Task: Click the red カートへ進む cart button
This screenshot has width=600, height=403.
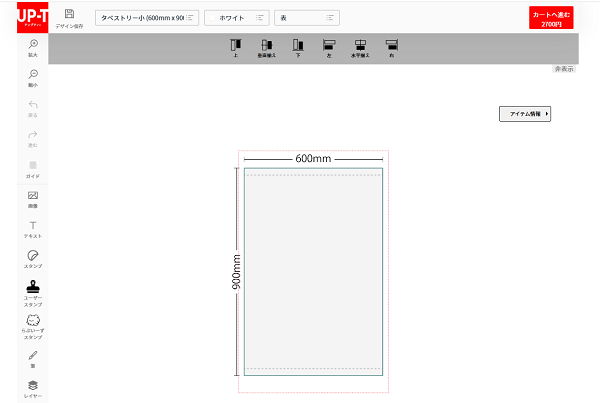Action: (x=553, y=18)
